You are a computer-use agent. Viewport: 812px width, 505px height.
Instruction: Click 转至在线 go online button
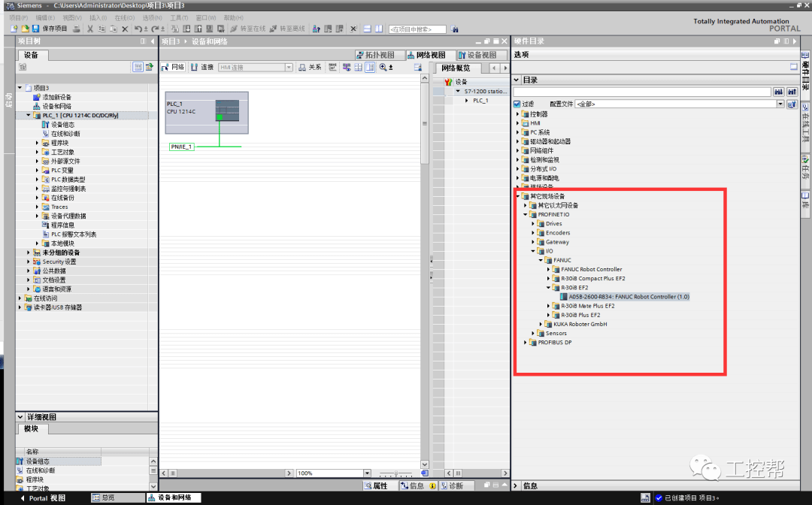pyautogui.click(x=248, y=29)
